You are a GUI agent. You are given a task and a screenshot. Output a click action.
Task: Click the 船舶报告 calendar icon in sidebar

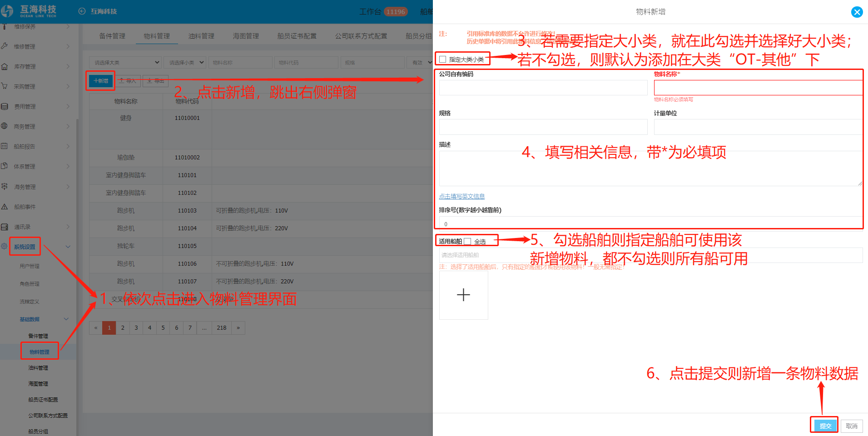(x=5, y=146)
